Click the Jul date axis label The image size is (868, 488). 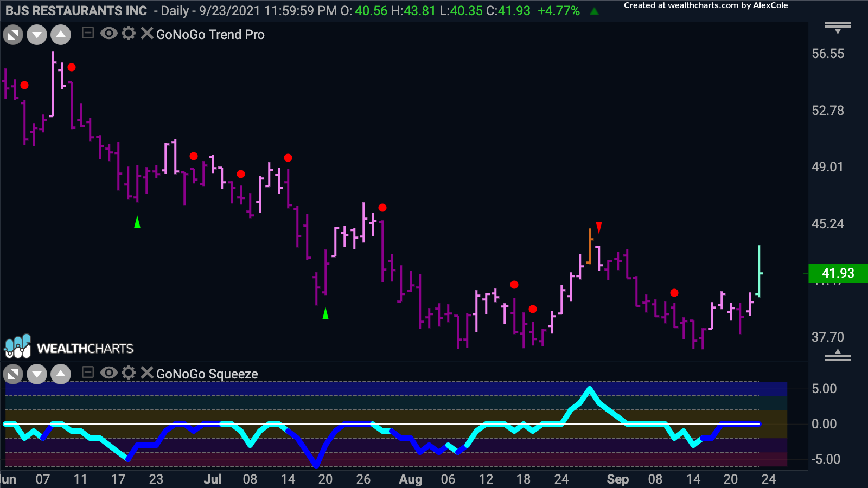pos(213,479)
